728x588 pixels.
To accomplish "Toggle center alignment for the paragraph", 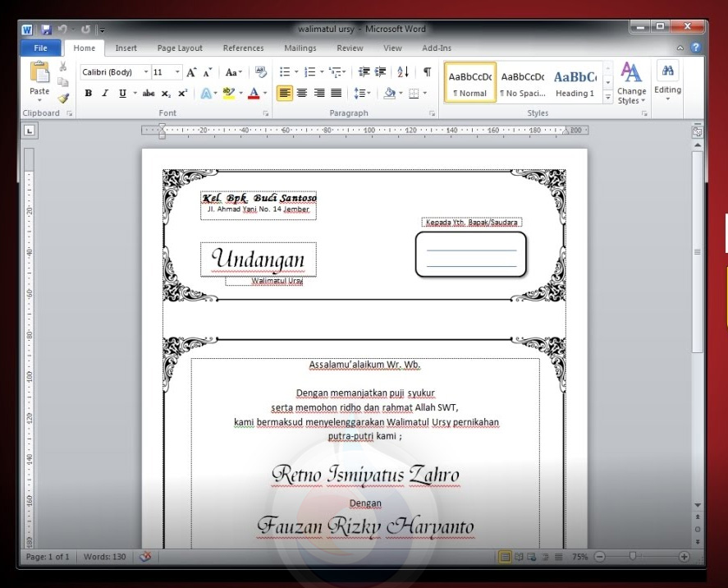I will (300, 93).
